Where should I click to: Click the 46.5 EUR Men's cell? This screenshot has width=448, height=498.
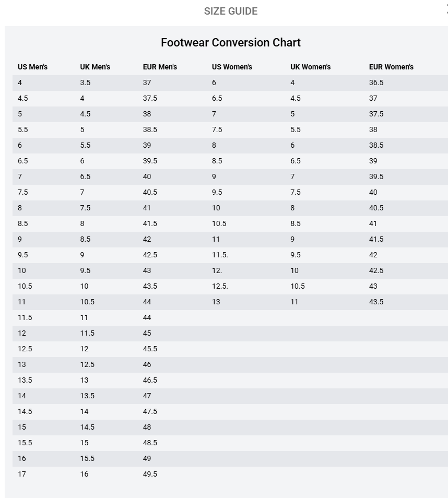[150, 380]
